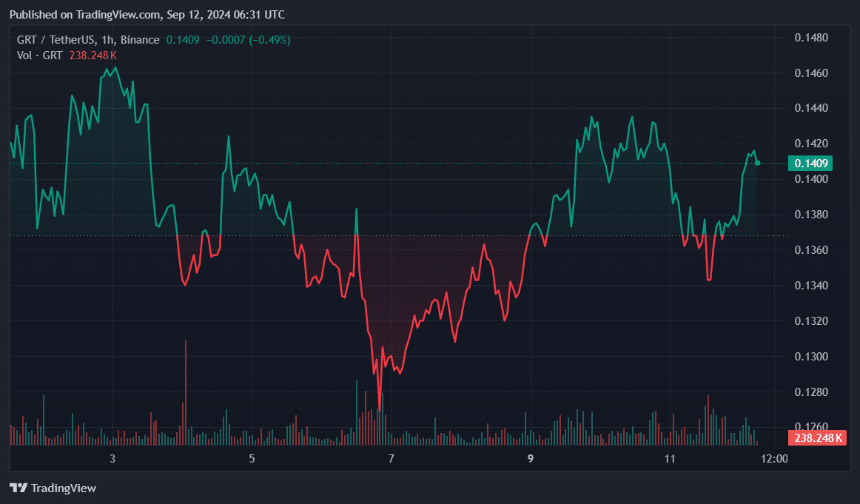The image size is (860, 504).
Task: Click the 238.248K volume value in legend
Action: pyautogui.click(x=93, y=56)
